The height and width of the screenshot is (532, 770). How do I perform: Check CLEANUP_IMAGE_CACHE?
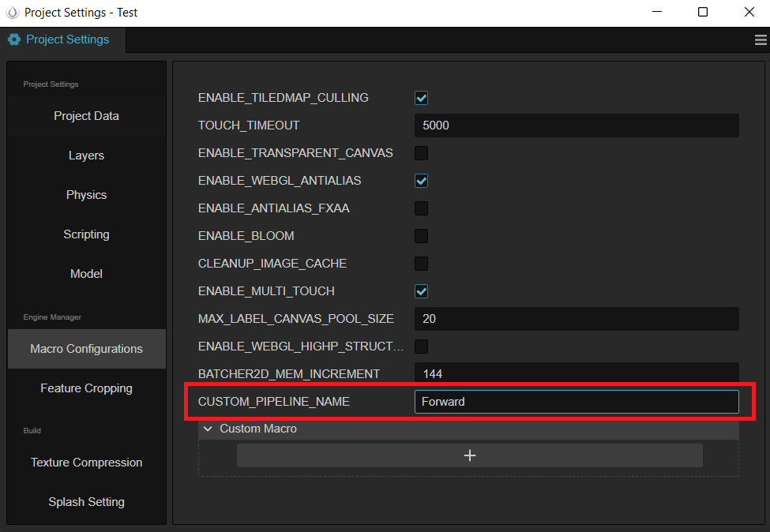click(421, 263)
